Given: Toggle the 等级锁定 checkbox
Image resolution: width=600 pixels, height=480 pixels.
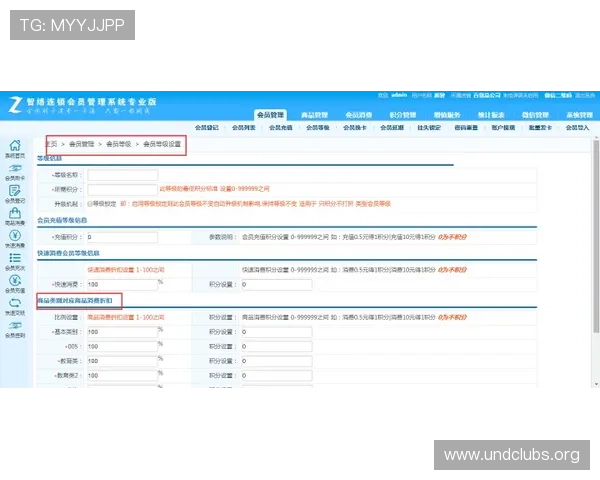Looking at the screenshot, I should (90, 204).
